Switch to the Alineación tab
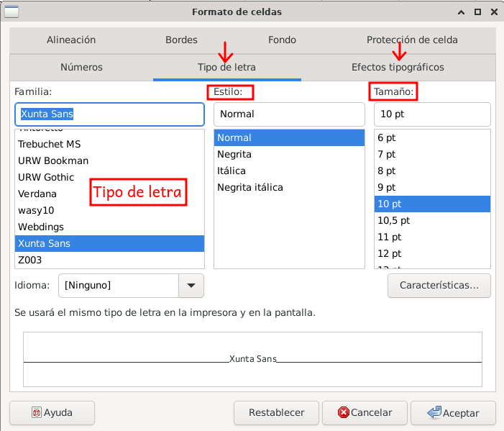Screen dimensions: 504x431 [x=71, y=40]
